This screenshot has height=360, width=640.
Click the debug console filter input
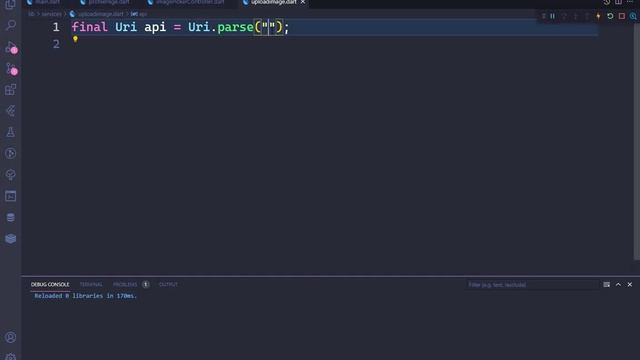coord(531,284)
